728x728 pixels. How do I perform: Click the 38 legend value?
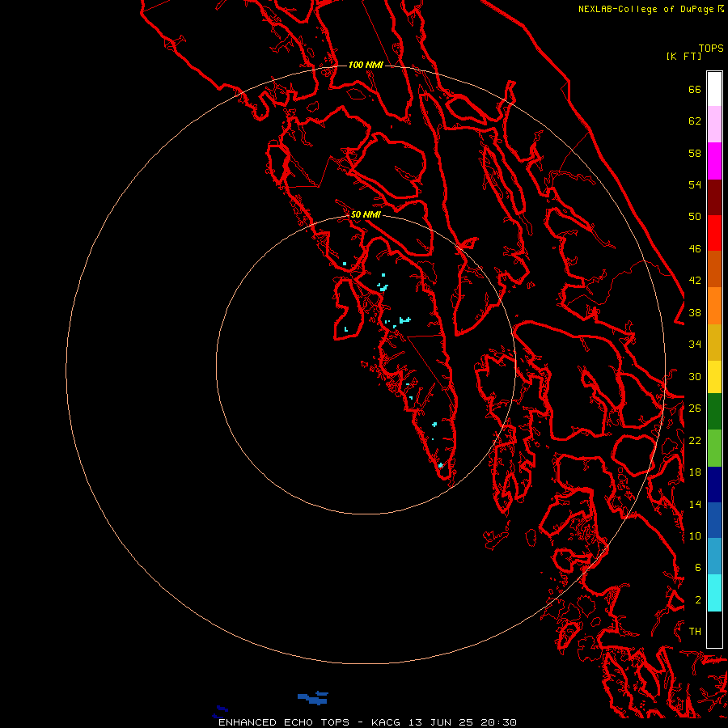point(695,313)
